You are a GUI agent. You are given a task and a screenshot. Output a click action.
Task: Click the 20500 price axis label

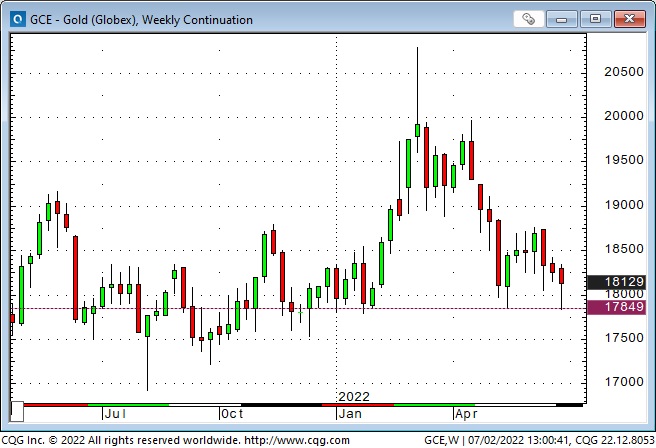623,72
